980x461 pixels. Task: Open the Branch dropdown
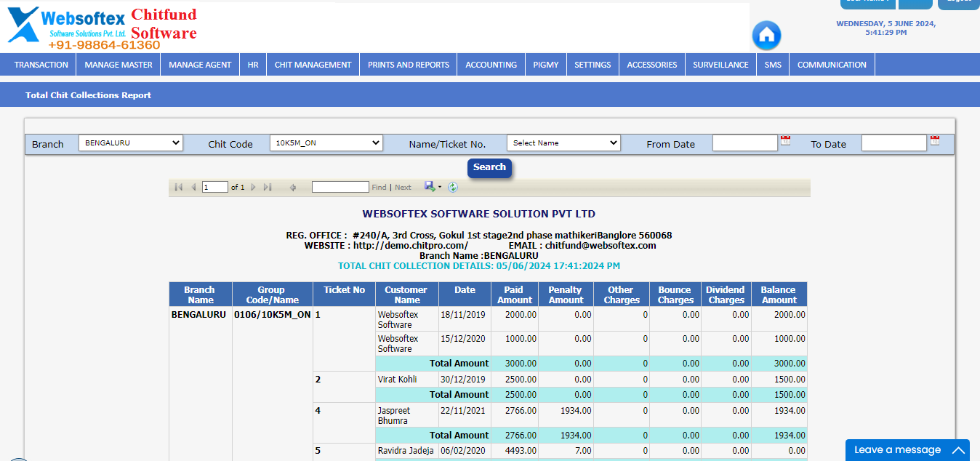131,143
